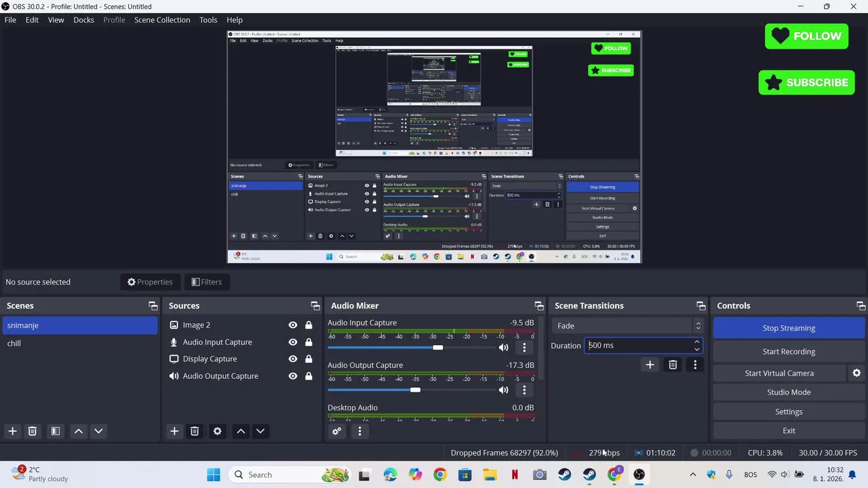
Task: Add a new source with plus icon
Action: coord(174,431)
